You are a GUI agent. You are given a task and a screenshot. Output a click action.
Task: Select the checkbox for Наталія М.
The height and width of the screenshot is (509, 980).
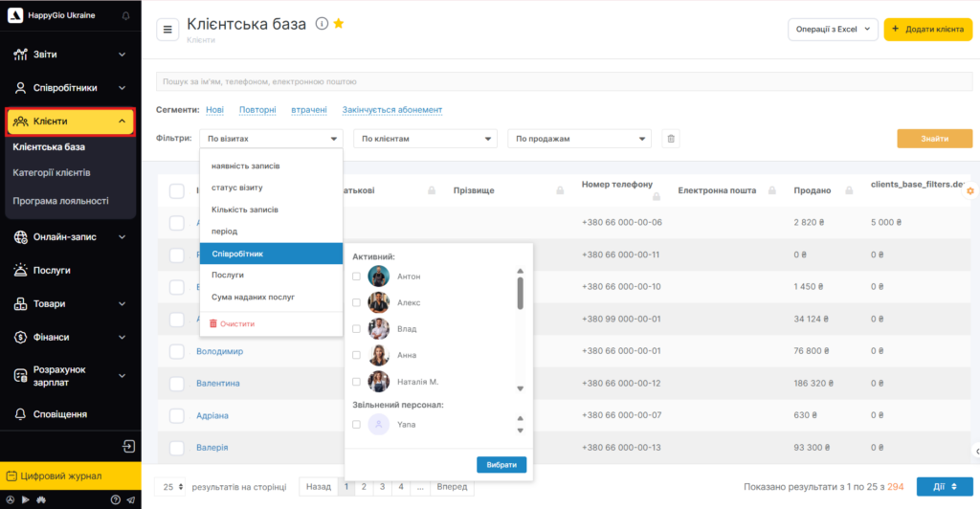click(x=357, y=382)
